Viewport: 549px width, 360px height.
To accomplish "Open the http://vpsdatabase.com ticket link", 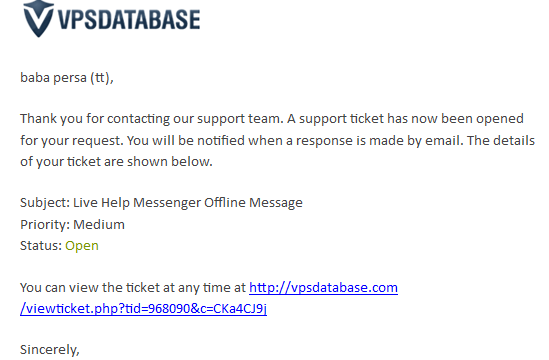I will (323, 288).
